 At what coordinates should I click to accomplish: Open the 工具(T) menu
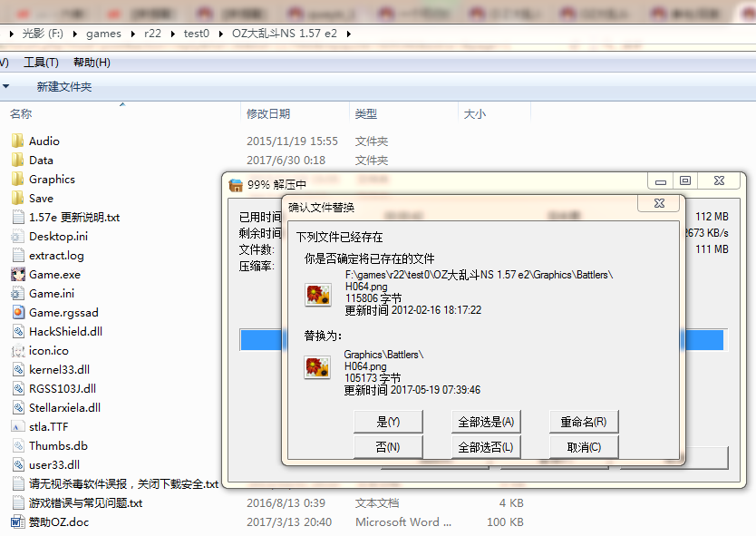point(42,63)
